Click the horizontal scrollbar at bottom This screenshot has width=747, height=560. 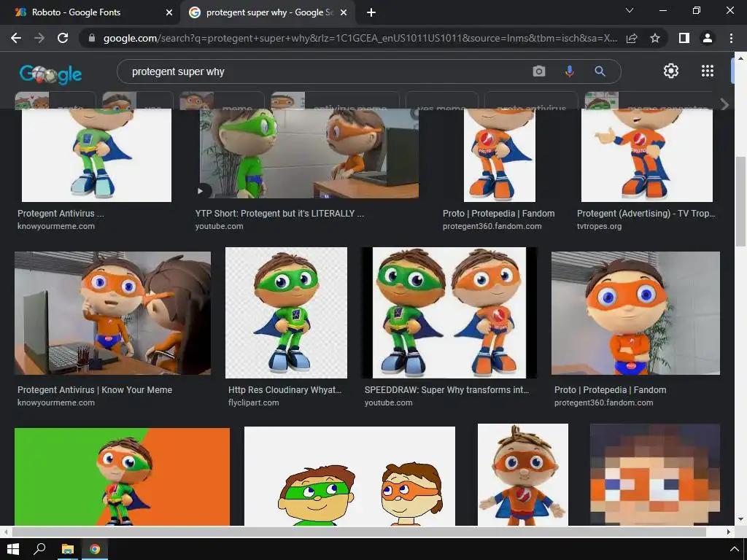click(x=359, y=532)
